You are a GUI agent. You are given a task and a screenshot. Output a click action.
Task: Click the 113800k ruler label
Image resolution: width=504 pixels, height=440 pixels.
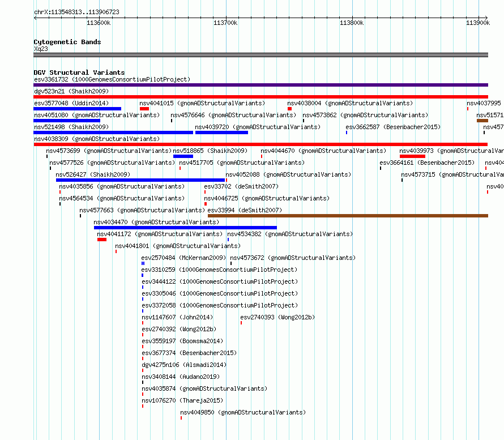coord(352,23)
